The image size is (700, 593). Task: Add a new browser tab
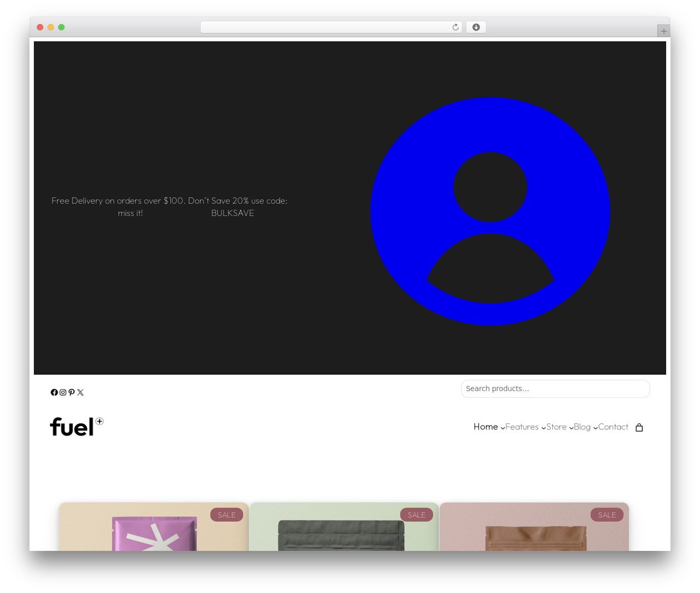(x=663, y=31)
